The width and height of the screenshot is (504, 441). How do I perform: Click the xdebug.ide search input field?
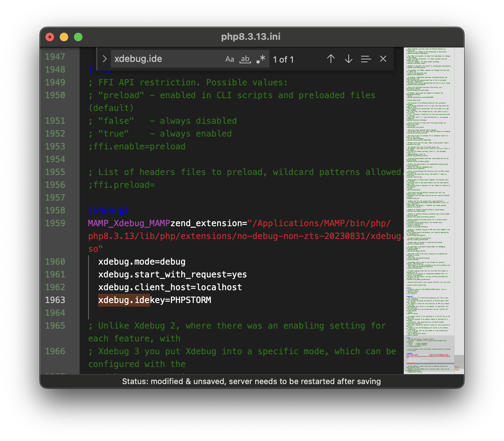point(167,59)
